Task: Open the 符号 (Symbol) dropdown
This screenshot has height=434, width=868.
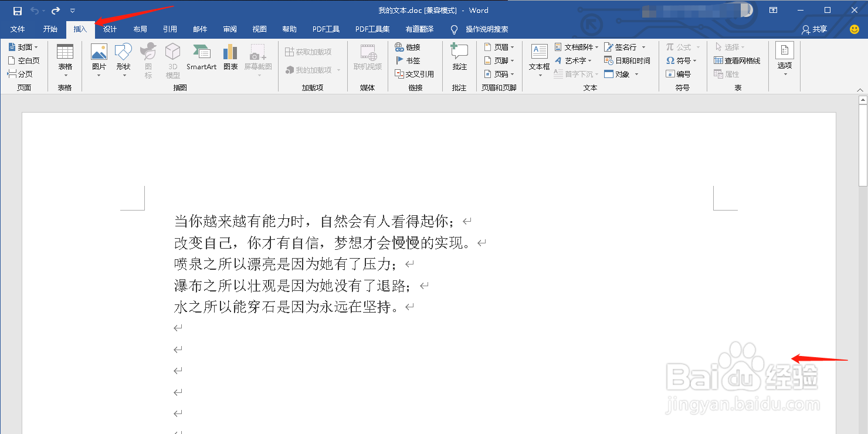Action: [681, 60]
